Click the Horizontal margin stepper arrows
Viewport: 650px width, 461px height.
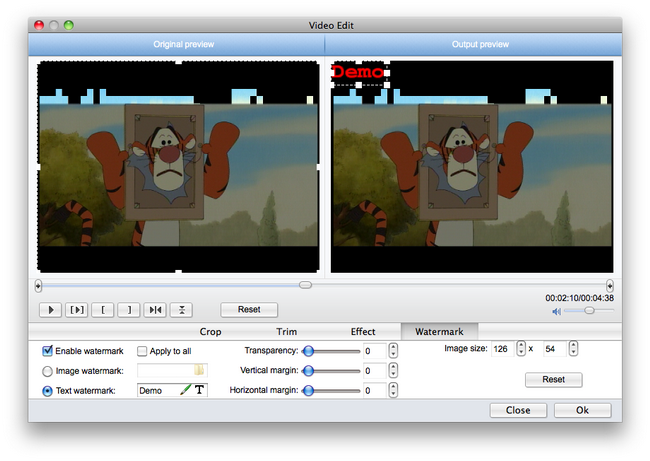(x=393, y=390)
